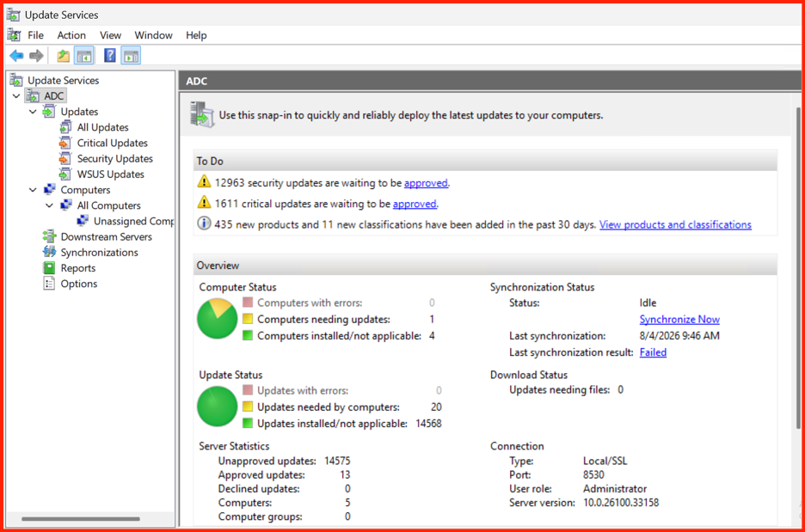Click the Synchronizations icon
This screenshot has height=532, width=805.
click(49, 252)
